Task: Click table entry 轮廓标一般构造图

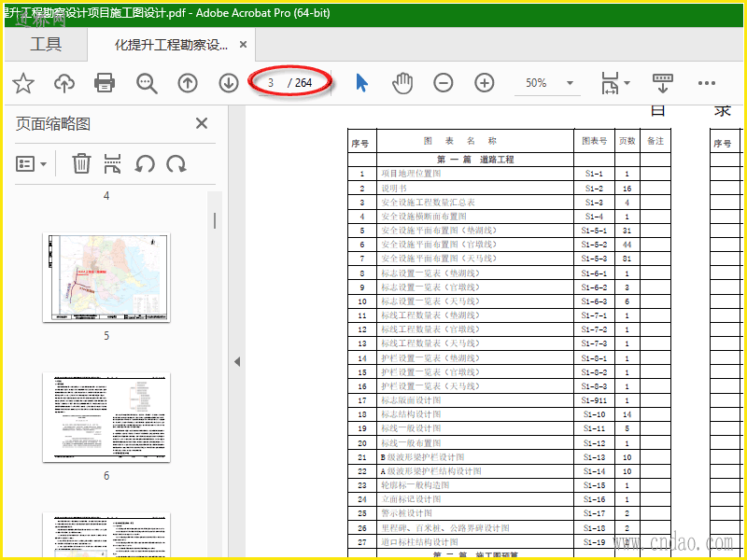Action: click(416, 485)
